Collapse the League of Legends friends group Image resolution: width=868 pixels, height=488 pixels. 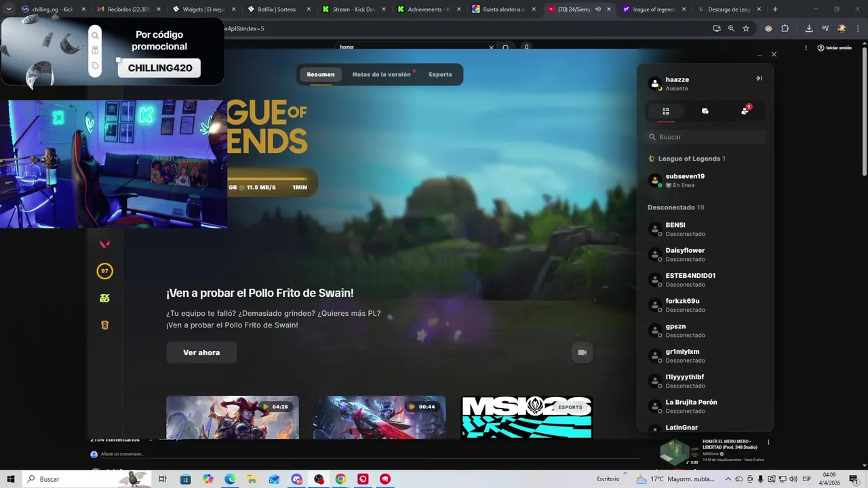click(686, 159)
